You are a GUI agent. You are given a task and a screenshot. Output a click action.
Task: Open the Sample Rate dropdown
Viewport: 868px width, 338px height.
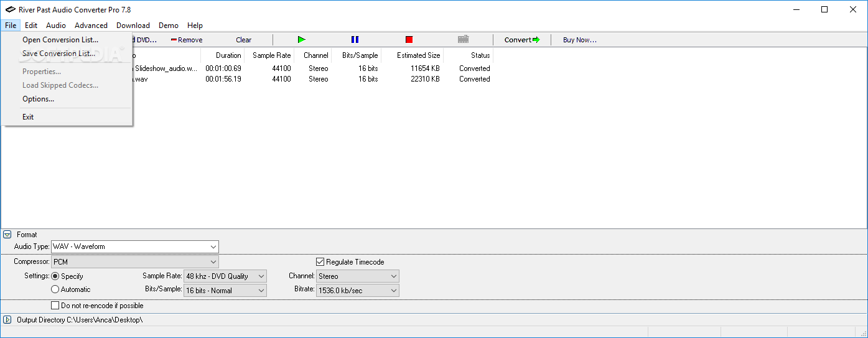225,276
